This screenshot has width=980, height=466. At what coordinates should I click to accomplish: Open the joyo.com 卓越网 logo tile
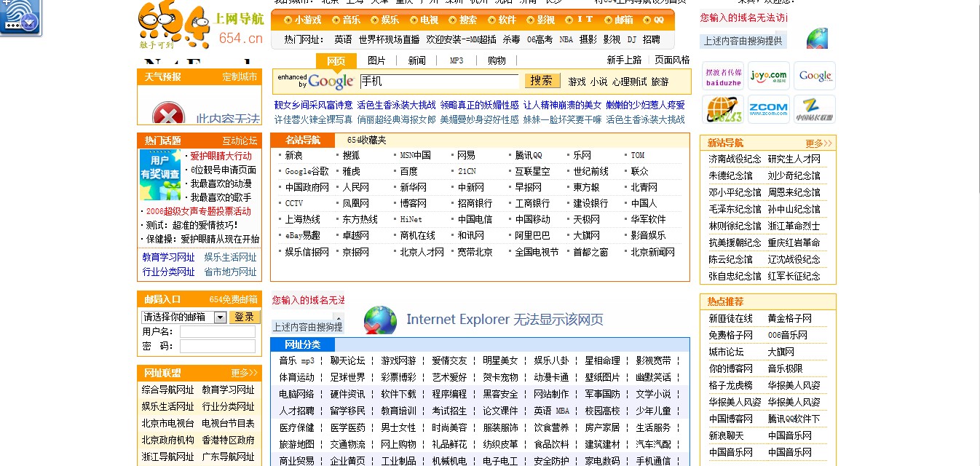(x=768, y=76)
